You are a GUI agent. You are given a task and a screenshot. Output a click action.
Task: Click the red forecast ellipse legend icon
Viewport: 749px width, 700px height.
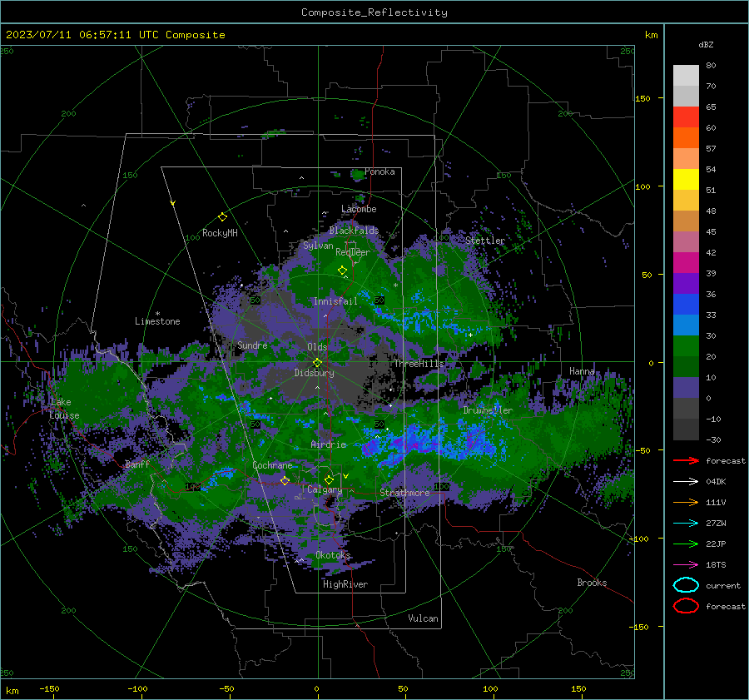tap(686, 606)
